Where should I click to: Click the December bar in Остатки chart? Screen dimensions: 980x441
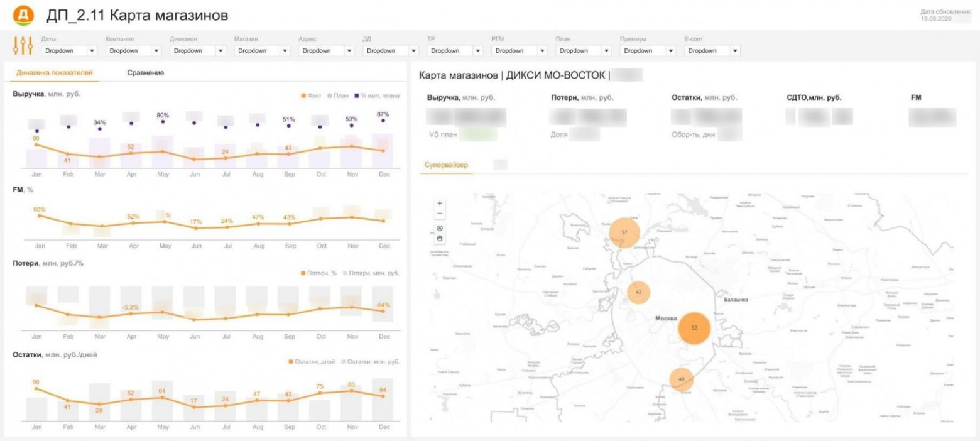pyautogui.click(x=383, y=399)
